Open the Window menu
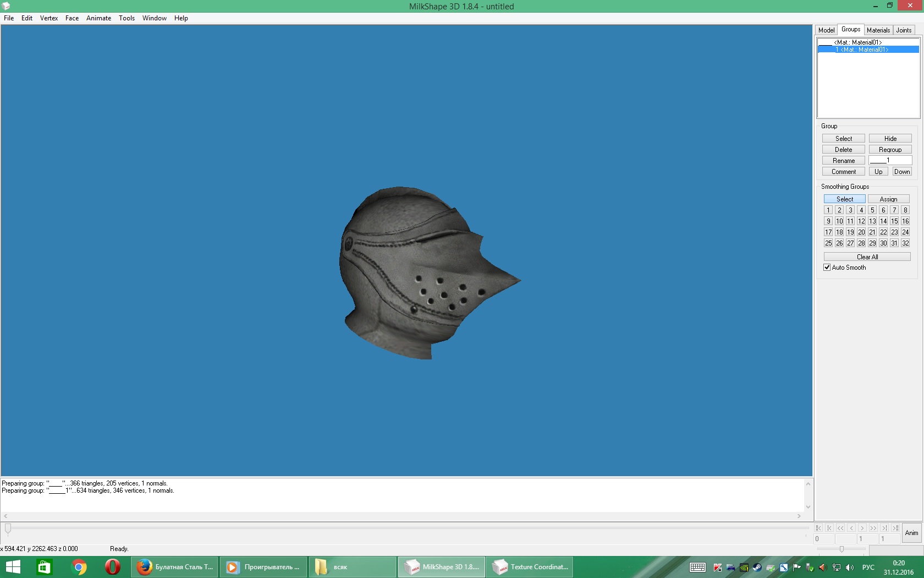Screen dimensions: 924x578 tap(155, 18)
